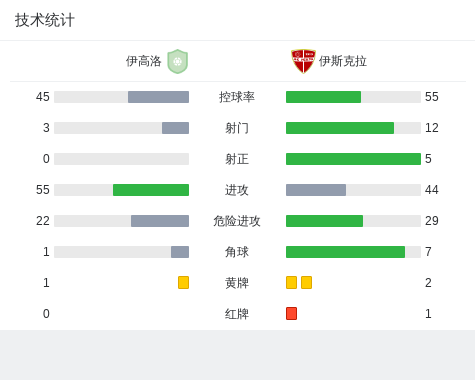
Task: Click the 控球率 stat label
Action: [237, 97]
